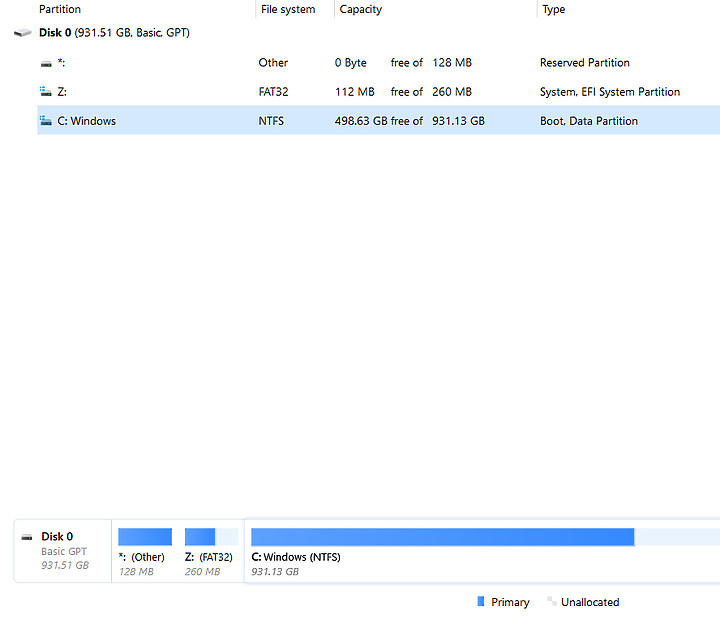The width and height of the screenshot is (720, 619).
Task: Click the C: Windows partition icon
Action: (45, 120)
